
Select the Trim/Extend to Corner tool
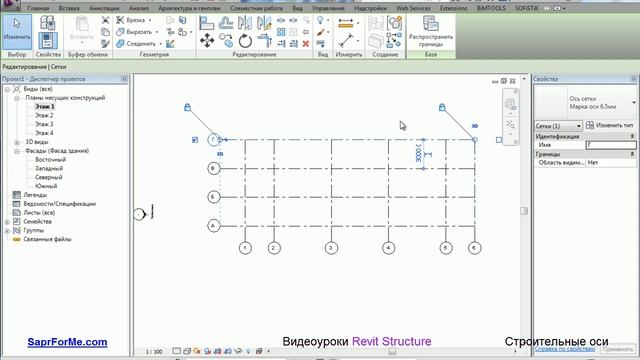264,41
